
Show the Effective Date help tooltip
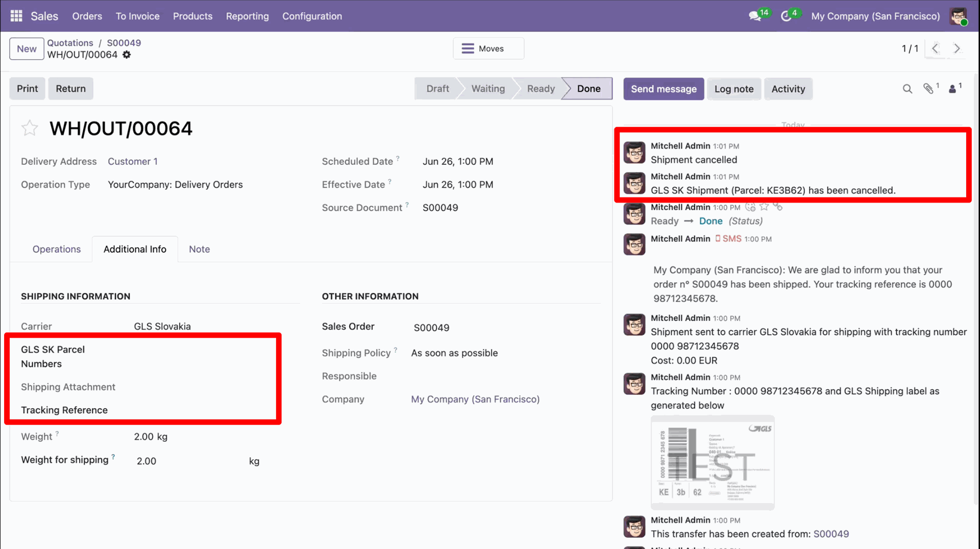pos(389,181)
